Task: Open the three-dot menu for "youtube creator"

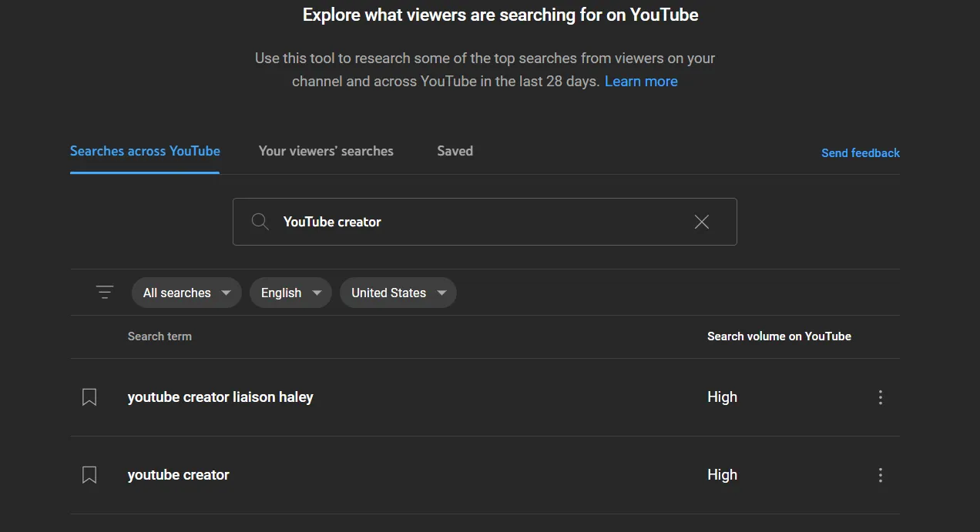Action: coord(880,475)
